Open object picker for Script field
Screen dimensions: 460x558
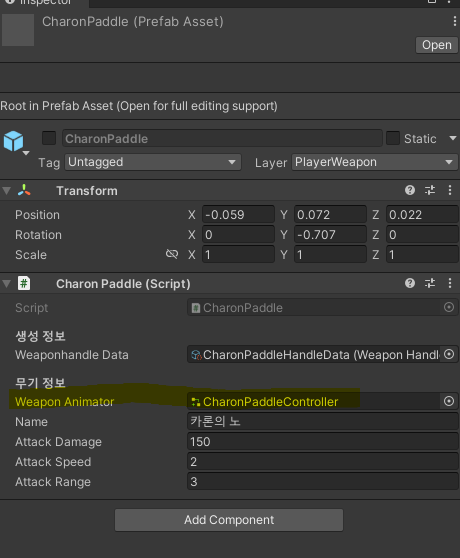point(449,307)
